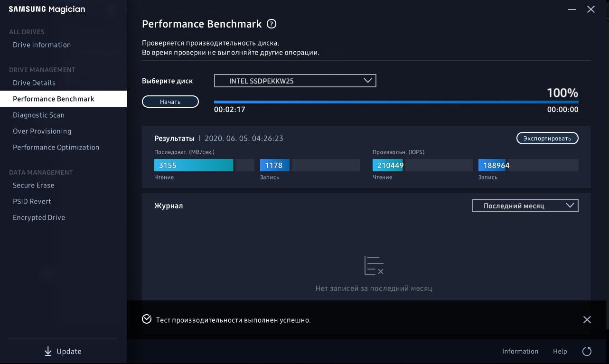
Task: Click the help question mark icon beside Performance Benchmark
Action: [x=272, y=24]
